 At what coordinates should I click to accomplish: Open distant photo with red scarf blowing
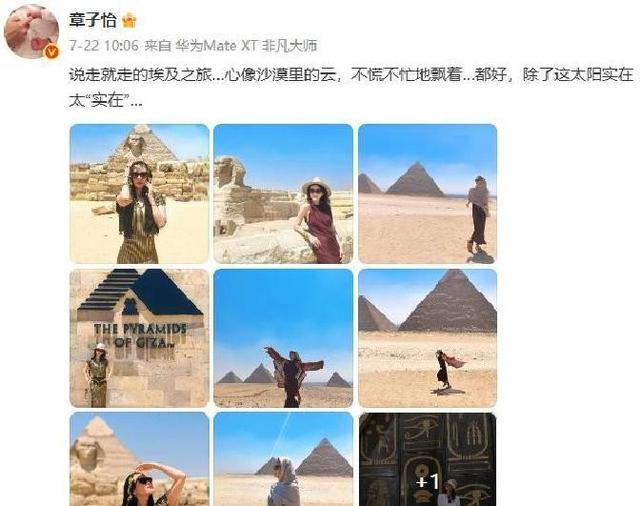click(427, 338)
